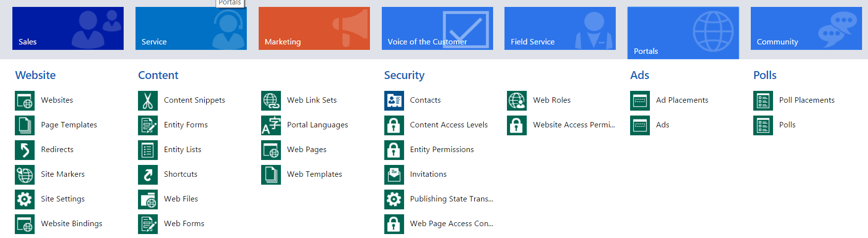The image size is (868, 238).
Task: Switch to the Sales area tile
Action: [x=68, y=28]
